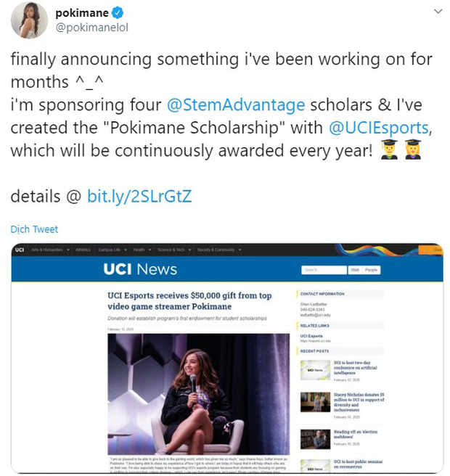Screen dimensions: 450x476
Task: Select the Web search option
Action: 355,269
